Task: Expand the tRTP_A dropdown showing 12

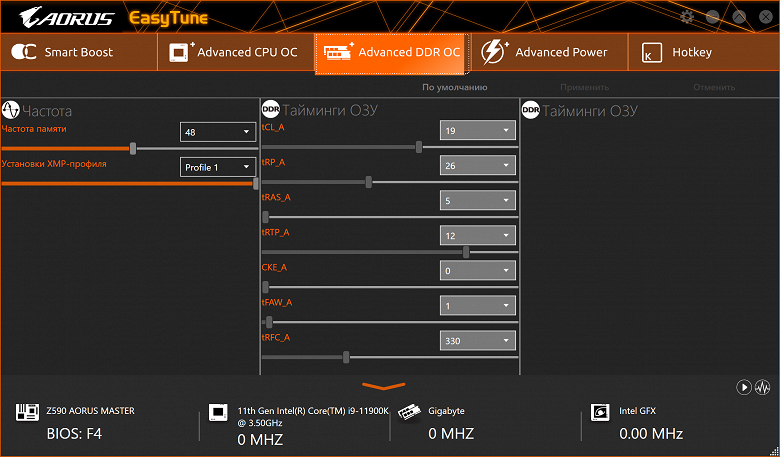Action: (x=478, y=235)
